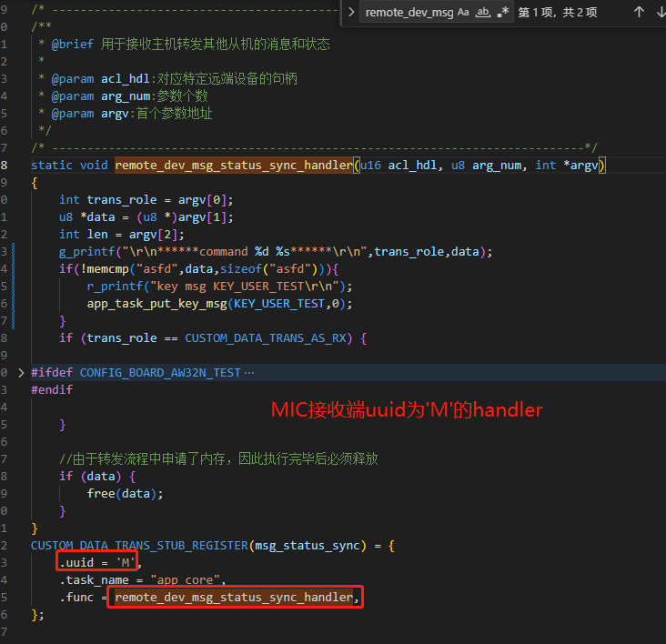Click the #endif directive
The height and width of the screenshot is (644, 666).
(52, 389)
